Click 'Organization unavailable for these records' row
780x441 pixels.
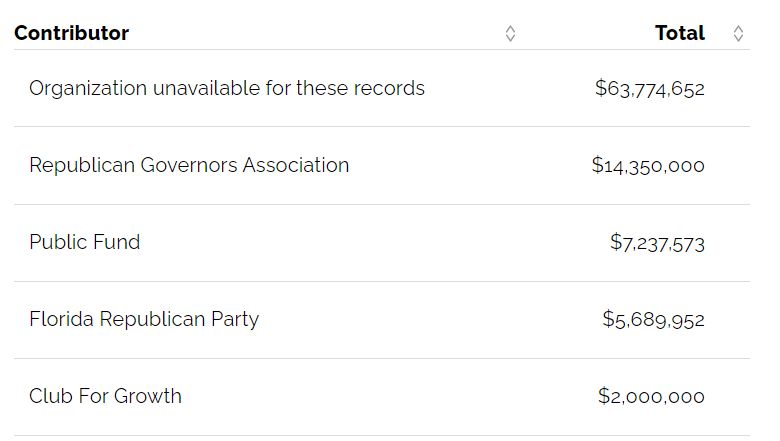(227, 88)
